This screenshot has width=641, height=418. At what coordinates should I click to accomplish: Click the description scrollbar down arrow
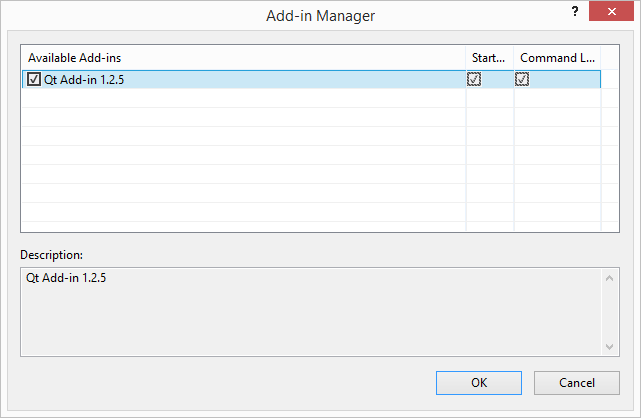click(x=609, y=346)
